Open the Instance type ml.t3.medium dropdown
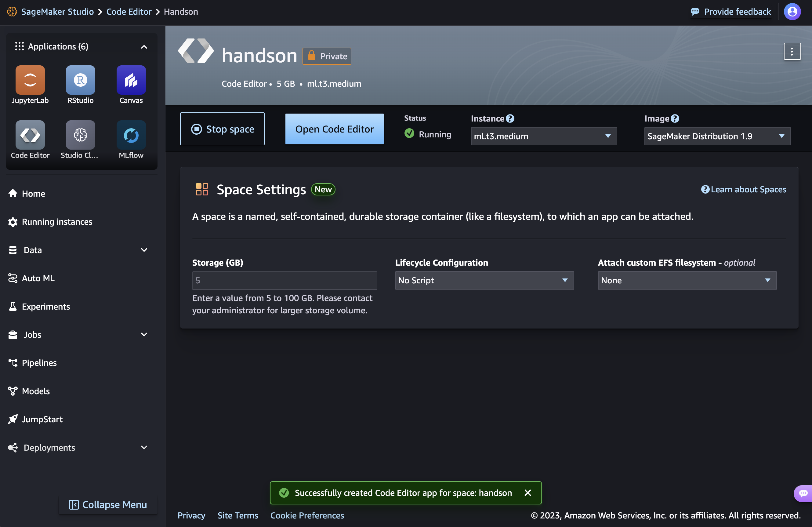Screen dimensions: 812x527 [543, 136]
